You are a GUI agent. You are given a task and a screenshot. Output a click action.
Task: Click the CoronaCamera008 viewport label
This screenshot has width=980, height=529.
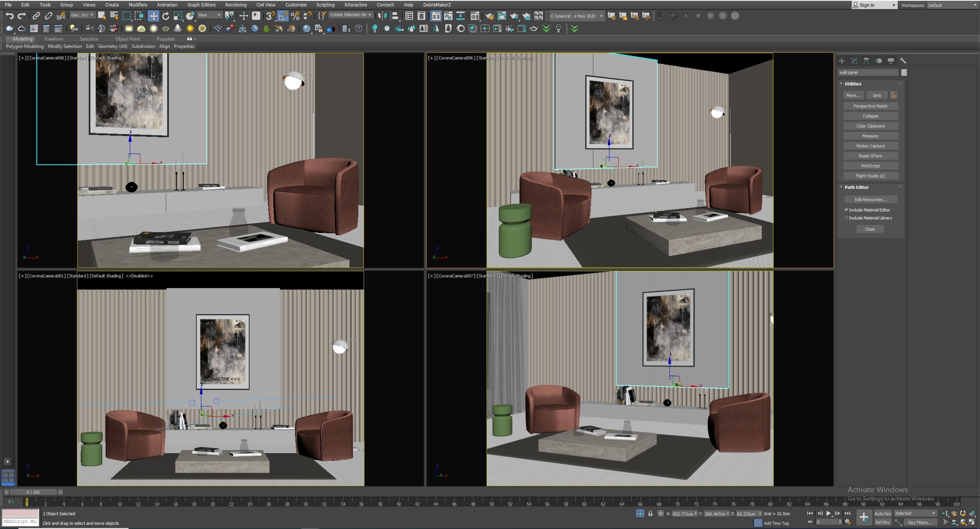pos(46,58)
